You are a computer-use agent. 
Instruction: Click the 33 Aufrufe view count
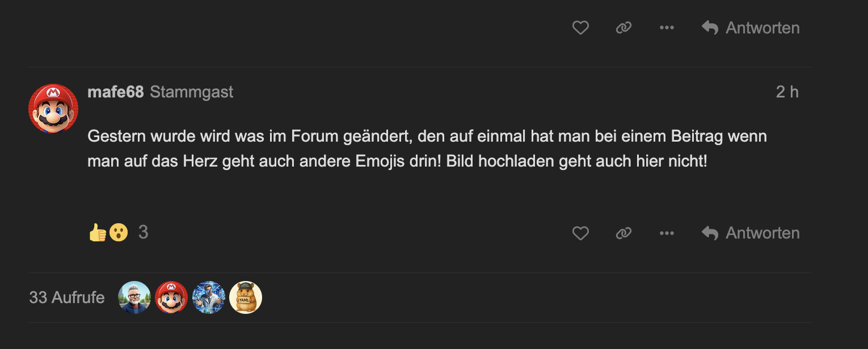coord(67,297)
